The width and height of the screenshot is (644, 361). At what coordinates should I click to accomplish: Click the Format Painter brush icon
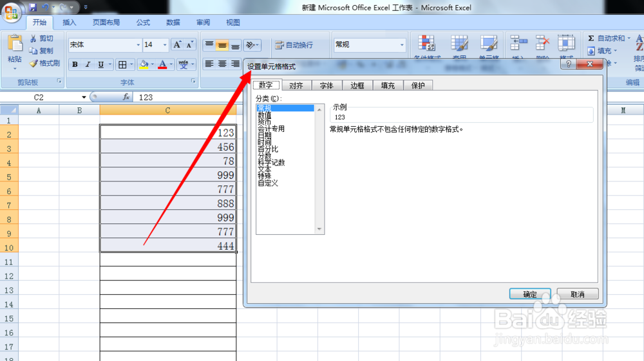coord(33,63)
